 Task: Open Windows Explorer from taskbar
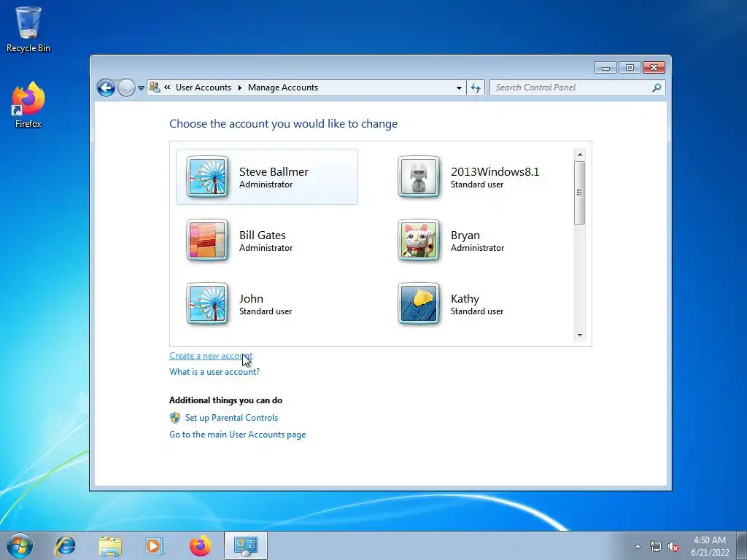(x=110, y=545)
